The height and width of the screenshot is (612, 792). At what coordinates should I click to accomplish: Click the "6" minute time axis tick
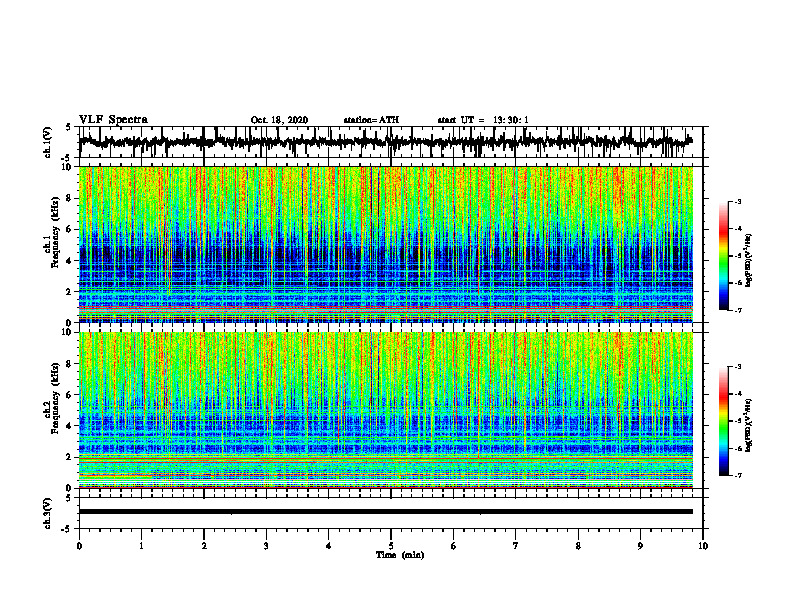454,546
